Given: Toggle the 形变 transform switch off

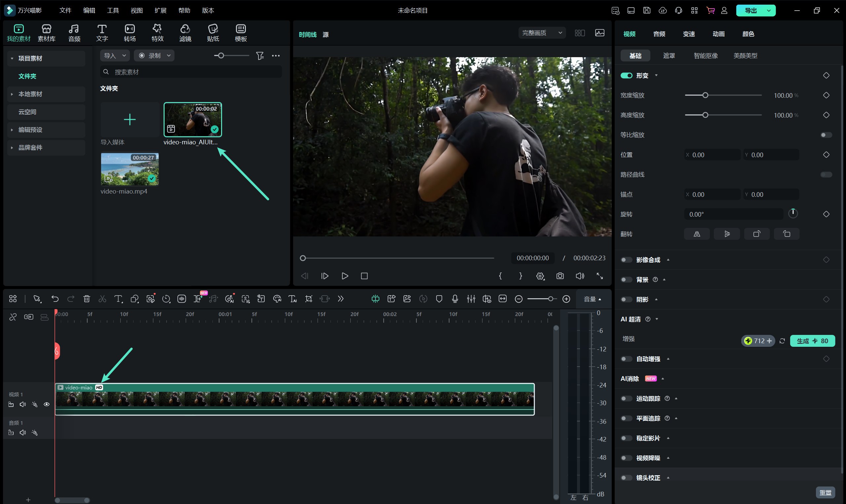Looking at the screenshot, I should [626, 75].
